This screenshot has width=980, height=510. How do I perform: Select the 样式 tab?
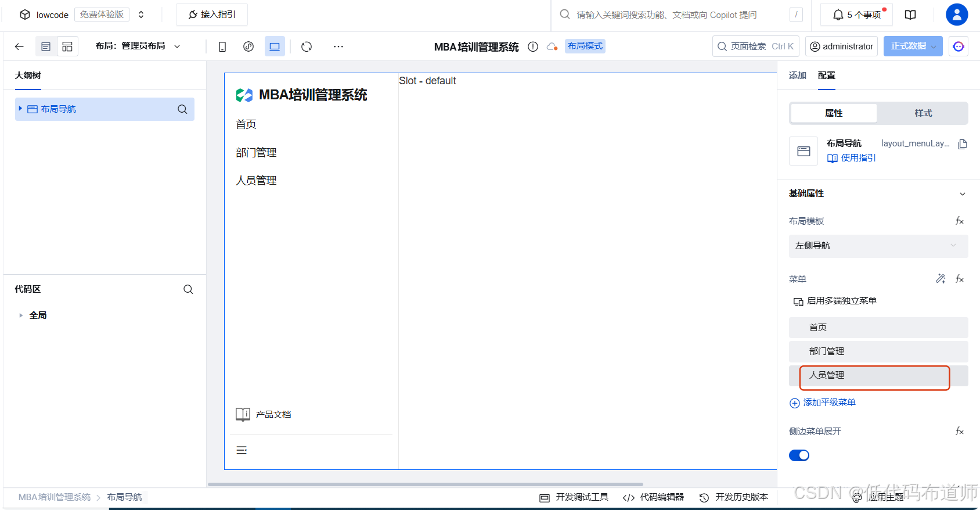click(923, 113)
